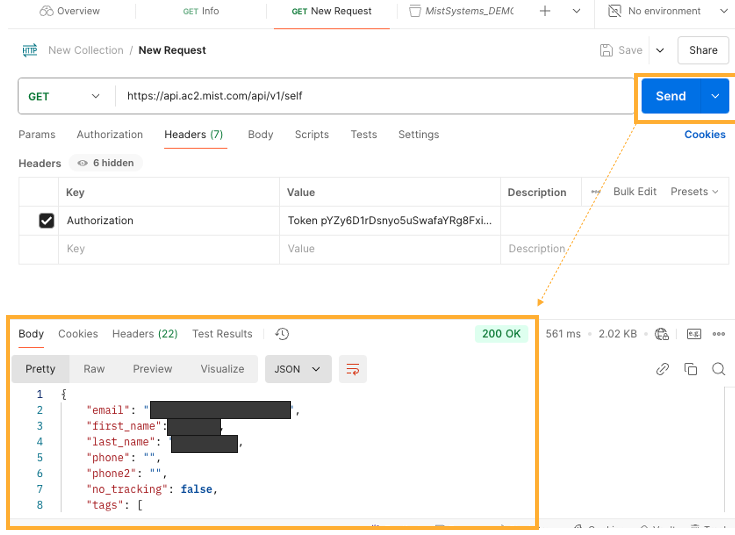Expand the JSON format dropdown
Image resolution: width=735 pixels, height=535 pixels.
click(297, 369)
